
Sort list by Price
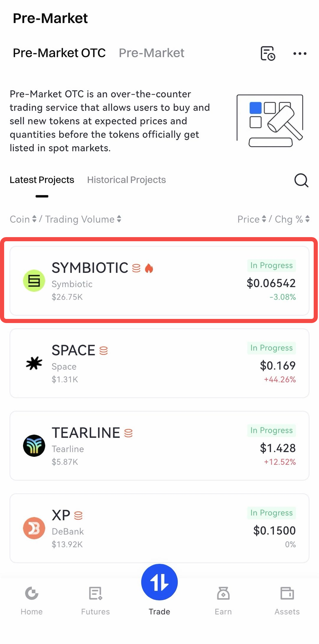tap(252, 219)
